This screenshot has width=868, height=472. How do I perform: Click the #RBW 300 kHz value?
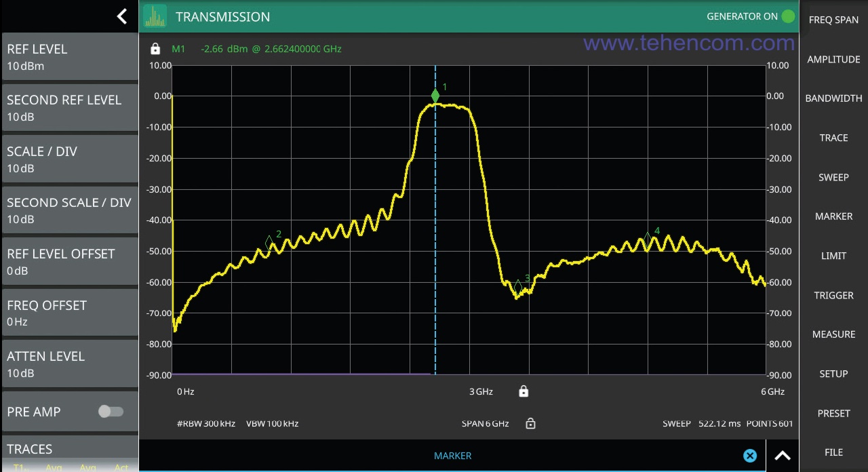tap(206, 423)
